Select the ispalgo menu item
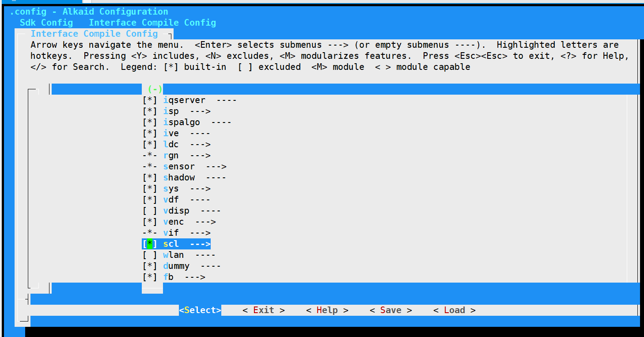 click(x=182, y=123)
